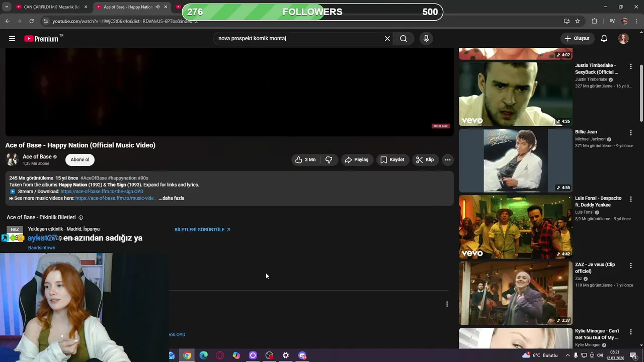Play the Luis Fonsi Despacito thumbnail
This screenshot has height=362, width=644.
[x=516, y=227]
